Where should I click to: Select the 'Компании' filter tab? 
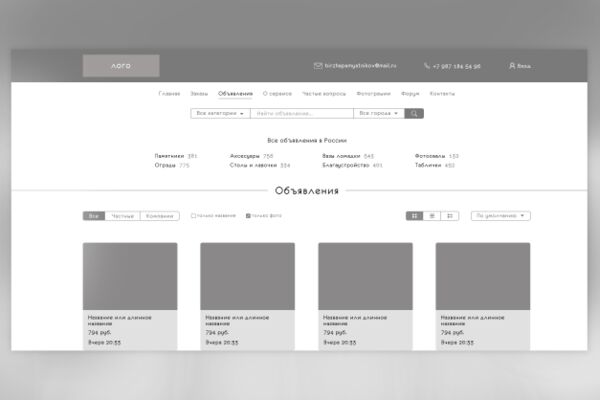[160, 216]
